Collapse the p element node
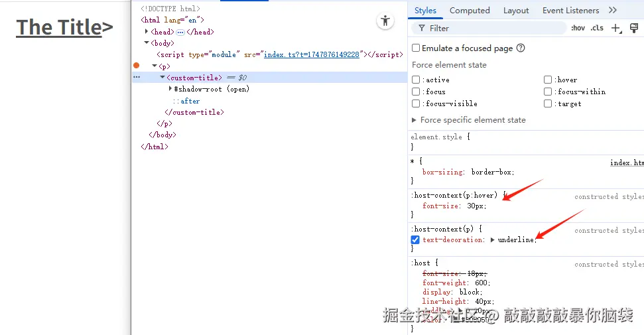This screenshot has width=644, height=335. (x=155, y=66)
